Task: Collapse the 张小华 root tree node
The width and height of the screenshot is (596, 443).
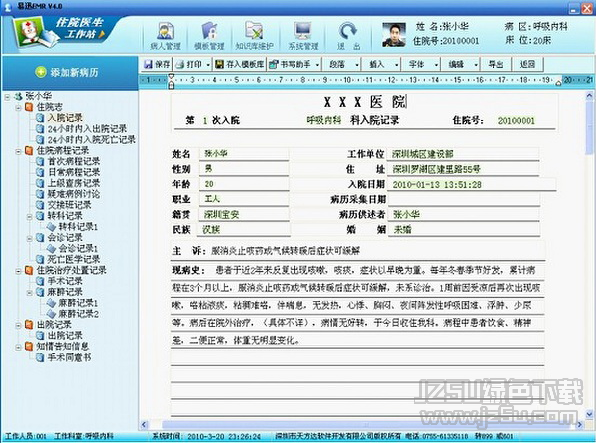Action: [7, 97]
